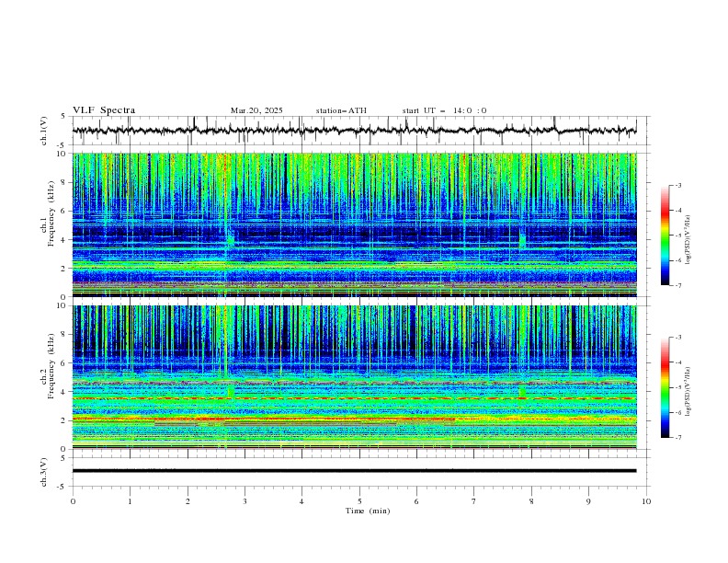Click inside the ch.1 spectrogram plot

355,224
